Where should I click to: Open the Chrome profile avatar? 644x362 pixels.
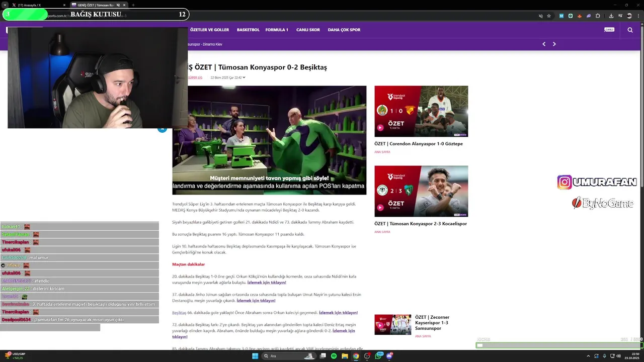(629, 16)
